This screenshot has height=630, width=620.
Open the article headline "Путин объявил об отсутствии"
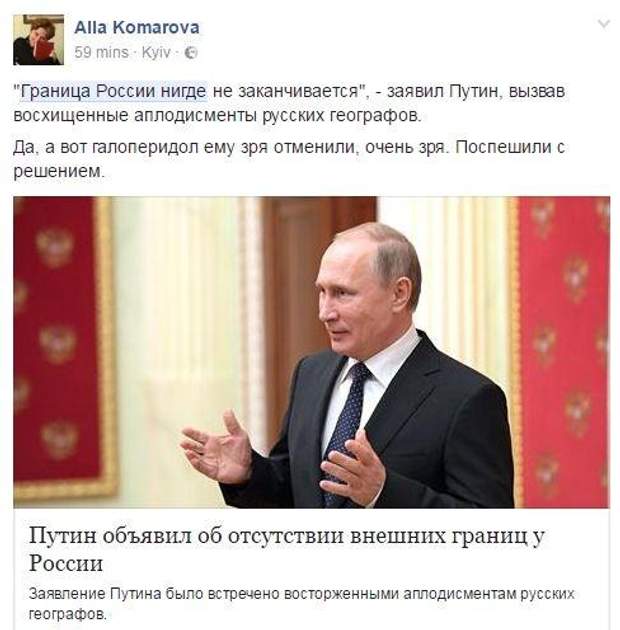pyautogui.click(x=188, y=536)
